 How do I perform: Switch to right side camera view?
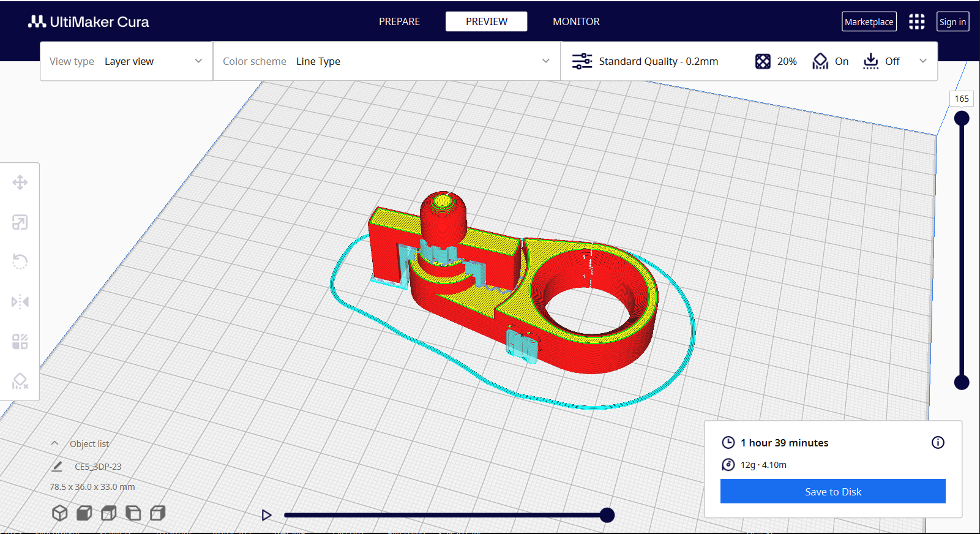157,513
